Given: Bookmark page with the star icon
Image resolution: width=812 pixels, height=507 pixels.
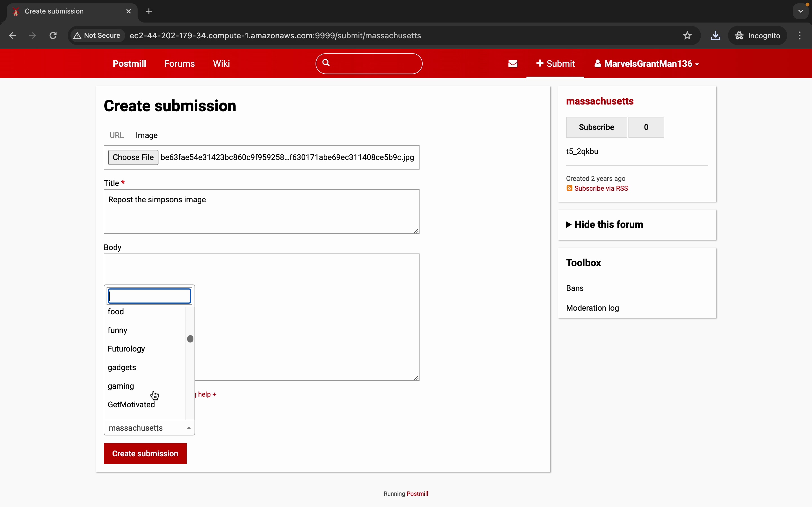Looking at the screenshot, I should [687, 35].
